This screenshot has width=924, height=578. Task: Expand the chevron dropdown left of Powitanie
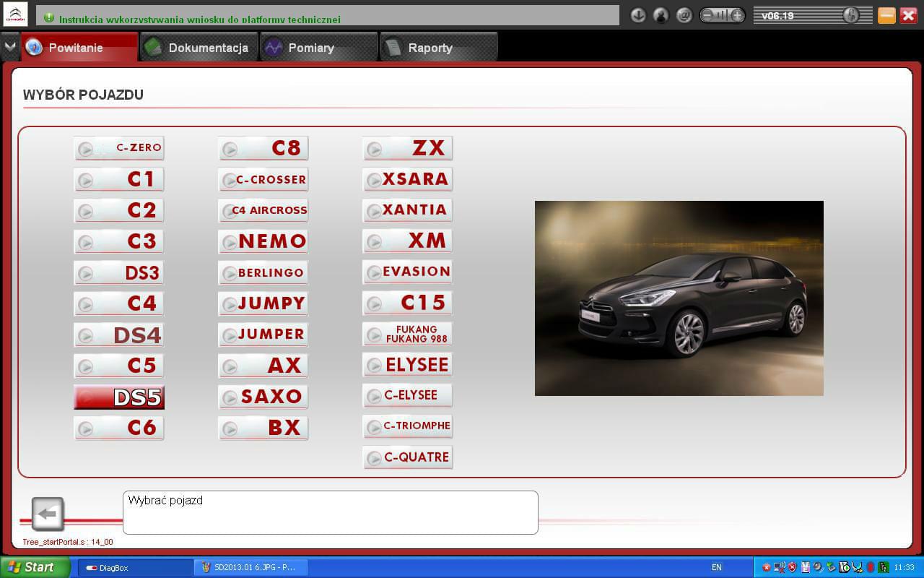point(9,47)
